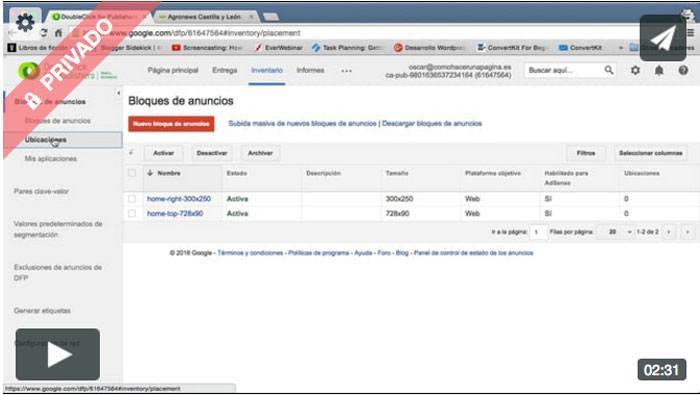Screen dimensions: 700x395
Task: Open Pares clave-valor in sidebar
Action: 41,191
